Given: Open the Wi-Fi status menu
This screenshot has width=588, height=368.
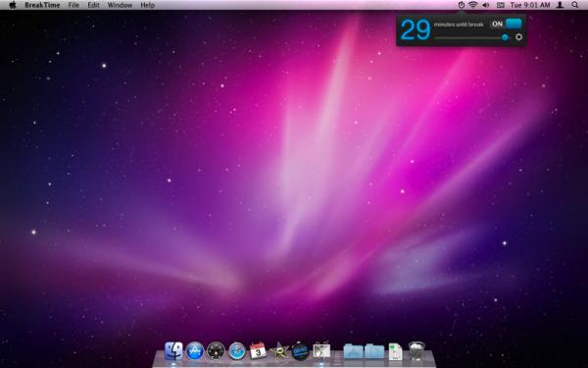Looking at the screenshot, I should pos(473,5).
